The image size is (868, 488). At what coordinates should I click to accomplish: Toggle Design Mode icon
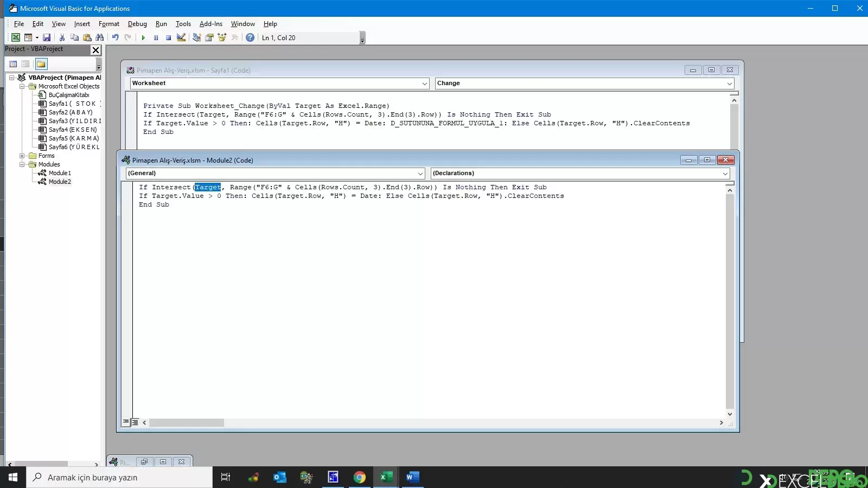tap(181, 37)
